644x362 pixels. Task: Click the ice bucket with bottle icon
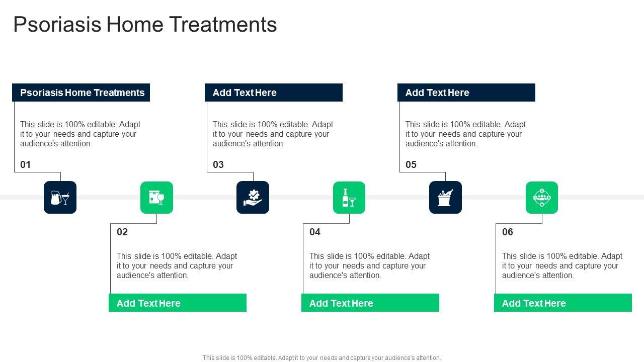[445, 198]
